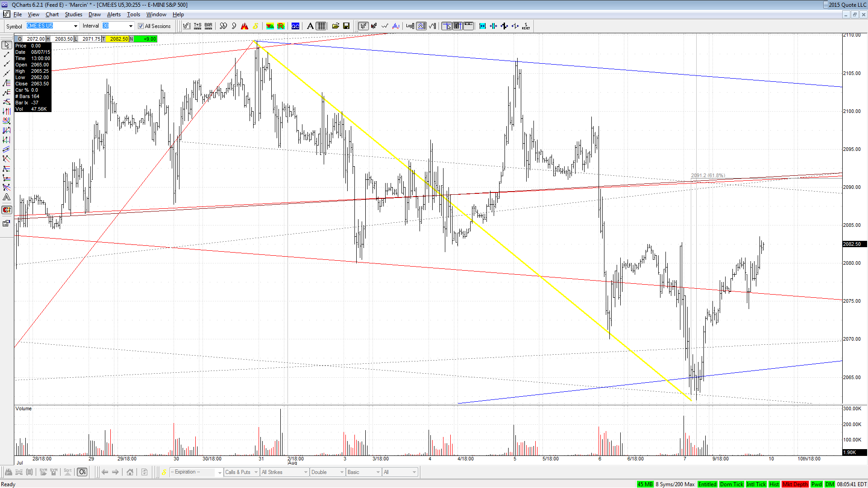
Task: Select the text annotation tool in left toolbar
Action: pos(6,197)
